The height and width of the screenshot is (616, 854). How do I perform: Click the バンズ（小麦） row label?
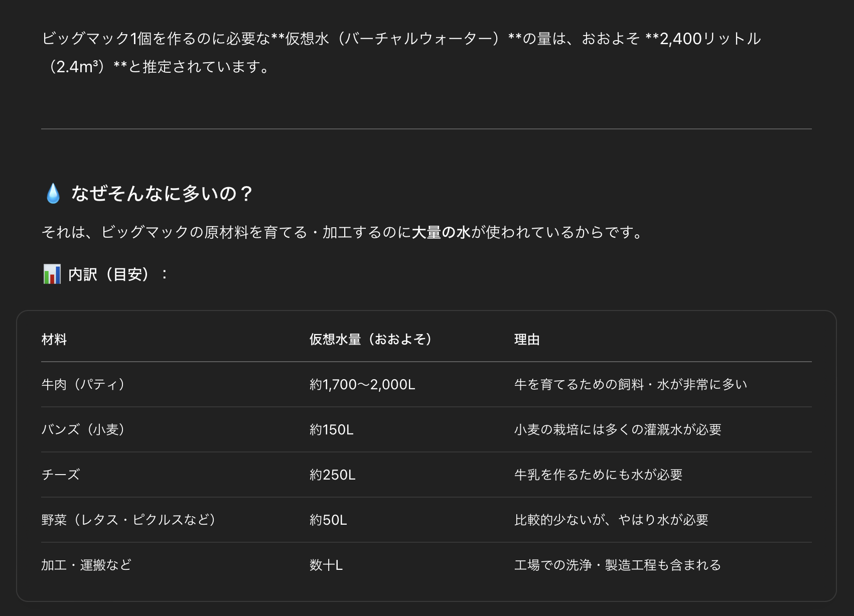click(84, 430)
